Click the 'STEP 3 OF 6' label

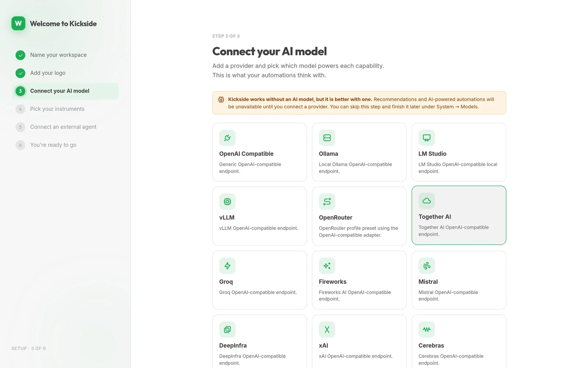click(226, 36)
